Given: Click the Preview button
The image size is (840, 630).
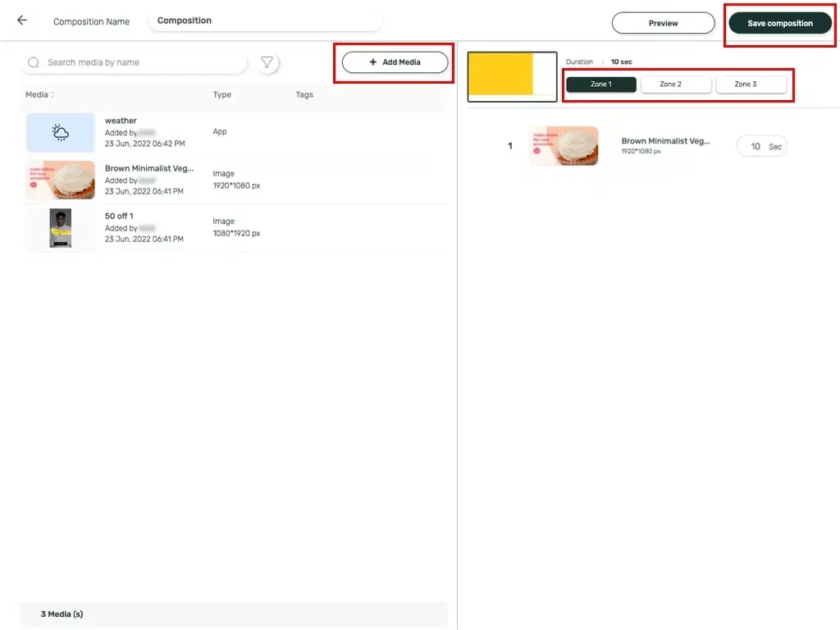Looking at the screenshot, I should pyautogui.click(x=663, y=23).
